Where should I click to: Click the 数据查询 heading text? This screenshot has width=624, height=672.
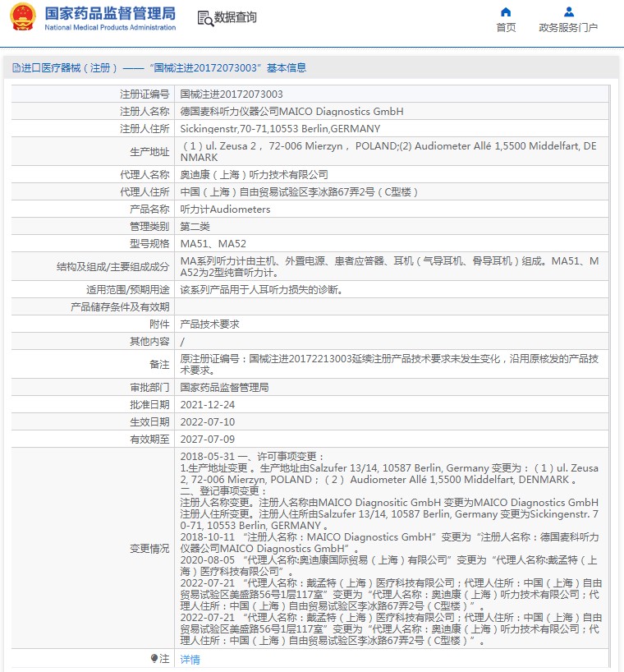[x=236, y=18]
